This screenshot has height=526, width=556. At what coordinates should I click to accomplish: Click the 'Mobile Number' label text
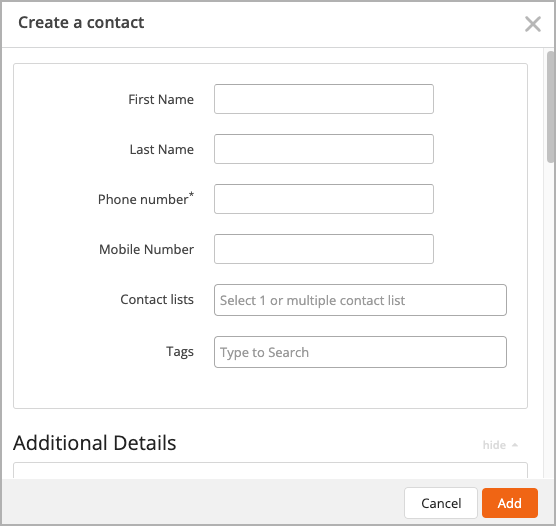point(146,249)
